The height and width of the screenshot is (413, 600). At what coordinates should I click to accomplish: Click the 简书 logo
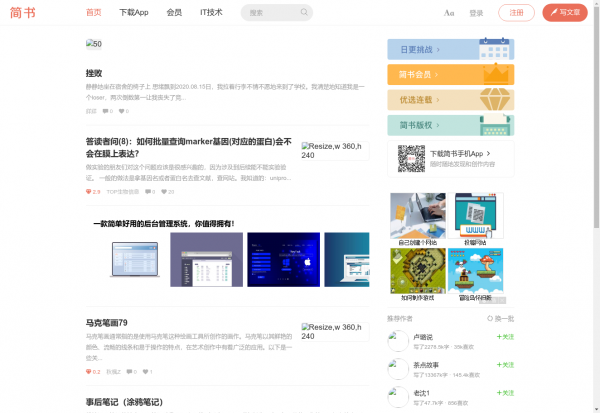24,13
